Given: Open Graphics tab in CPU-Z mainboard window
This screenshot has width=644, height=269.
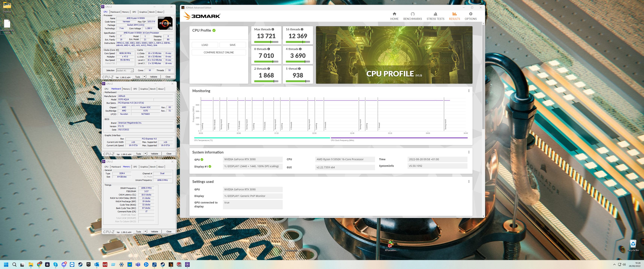Looking at the screenshot, I should (144, 89).
